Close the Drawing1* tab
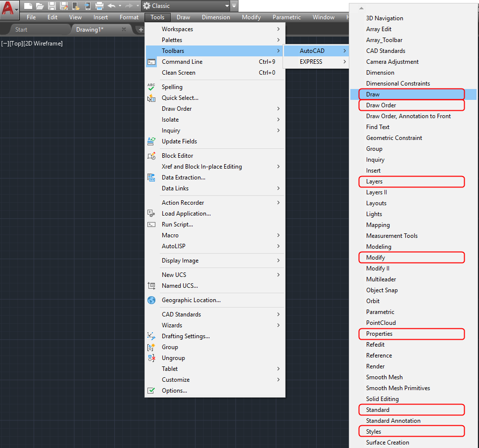This screenshot has height=448, width=479. click(124, 29)
